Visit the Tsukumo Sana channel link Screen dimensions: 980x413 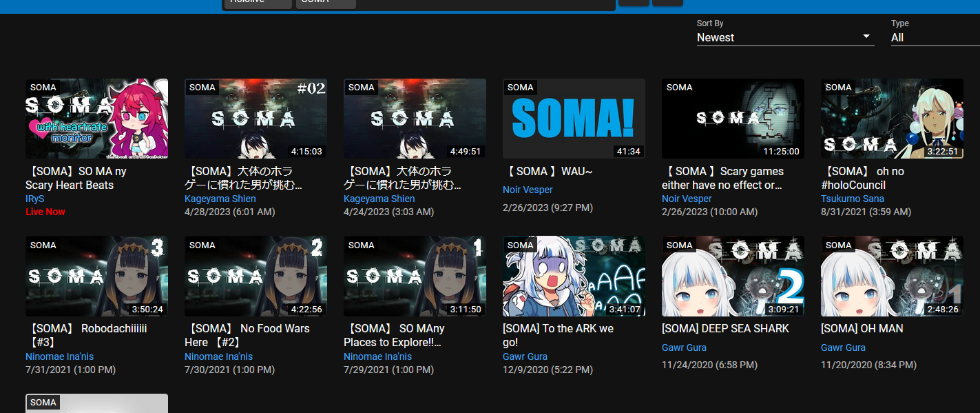pyautogui.click(x=853, y=199)
